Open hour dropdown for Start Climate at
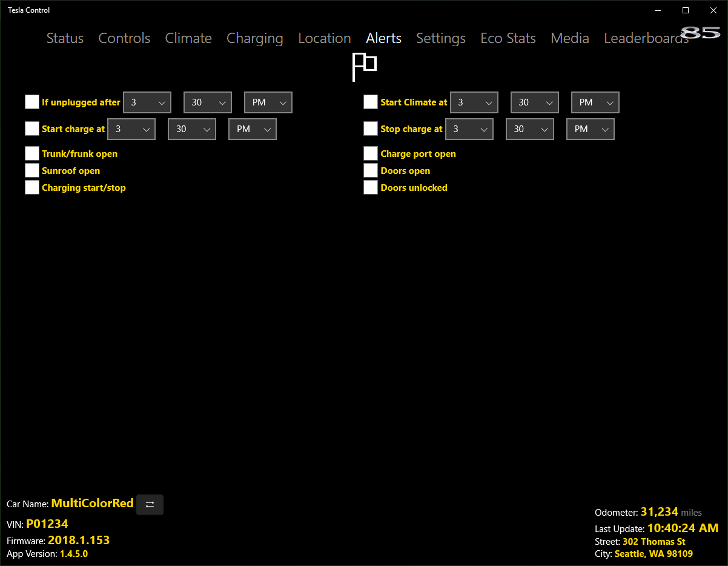Viewport: 728px width, 566px height. tap(474, 102)
